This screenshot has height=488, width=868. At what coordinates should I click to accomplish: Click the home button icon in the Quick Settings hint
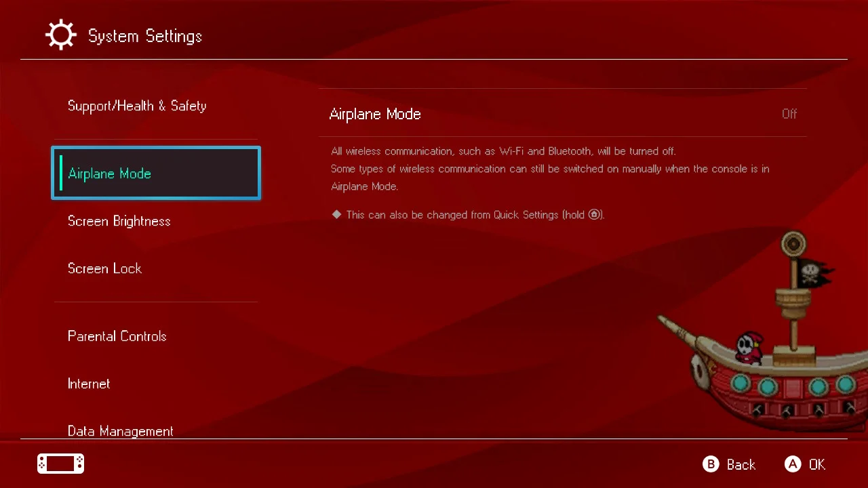[594, 214]
